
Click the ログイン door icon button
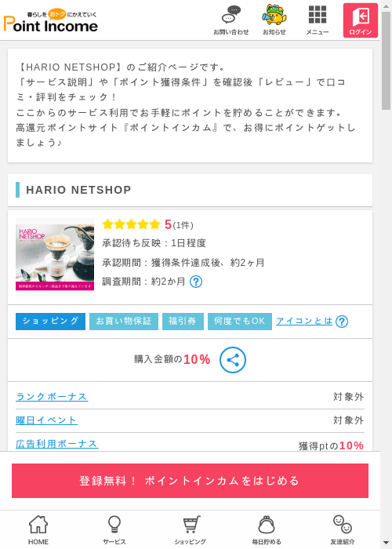click(x=361, y=20)
